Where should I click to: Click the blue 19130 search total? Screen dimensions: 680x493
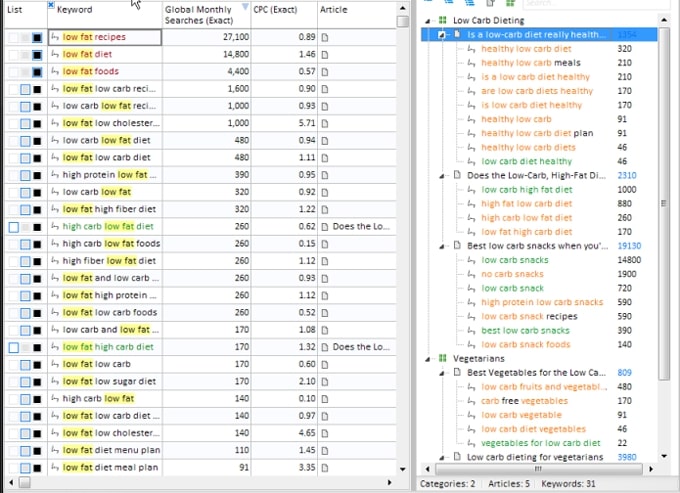point(629,246)
